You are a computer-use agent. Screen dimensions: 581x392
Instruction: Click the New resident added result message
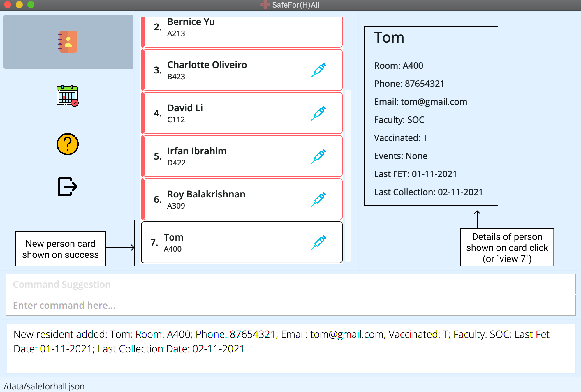point(281,341)
